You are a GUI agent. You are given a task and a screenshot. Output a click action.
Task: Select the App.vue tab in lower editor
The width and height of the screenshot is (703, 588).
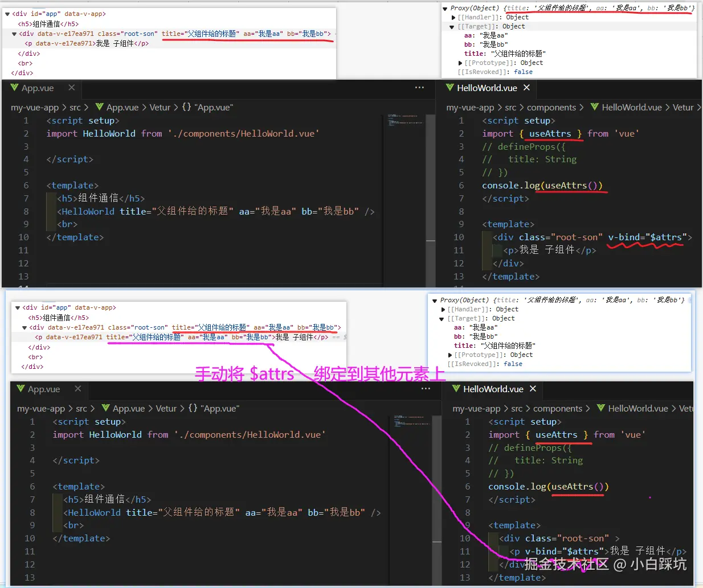point(49,389)
